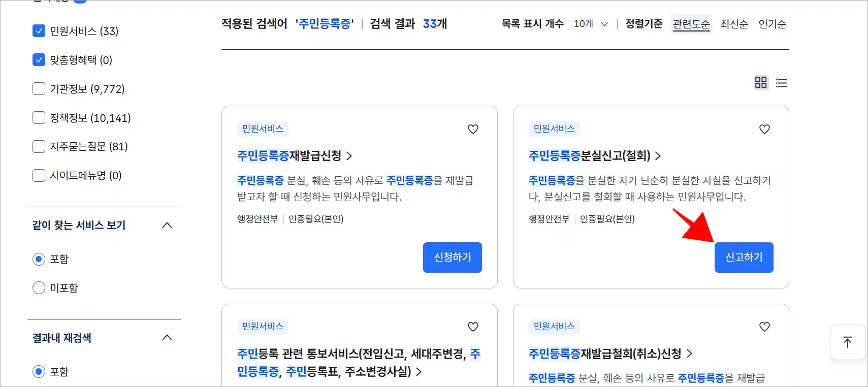This screenshot has height=387, width=868.
Task: Switch to list view layout
Action: tap(781, 83)
